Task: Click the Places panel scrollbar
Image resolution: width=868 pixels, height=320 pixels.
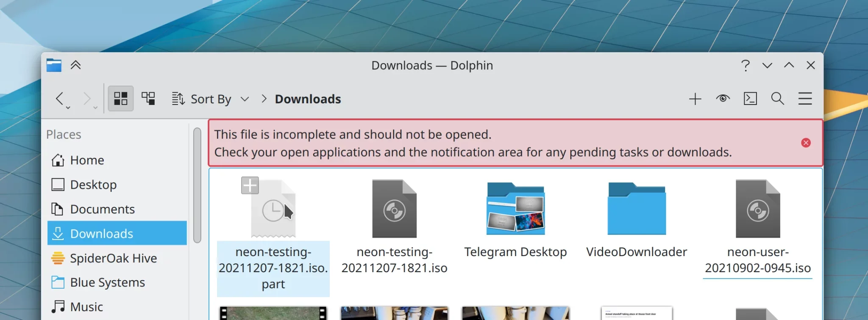Action: 197,185
